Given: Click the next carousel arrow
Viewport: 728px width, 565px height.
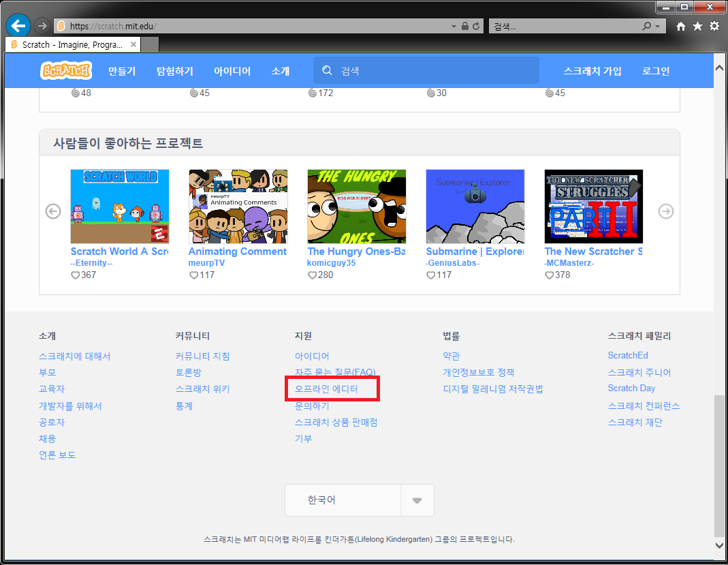Looking at the screenshot, I should [x=666, y=211].
